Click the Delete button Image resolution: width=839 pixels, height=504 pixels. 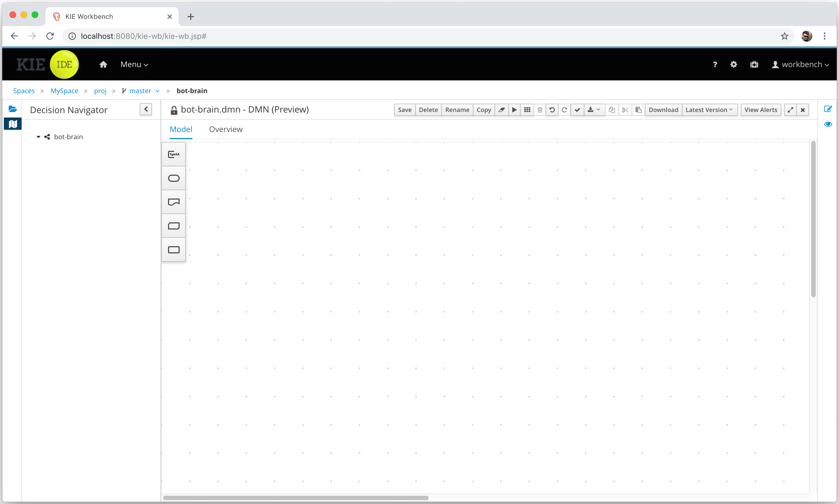(428, 110)
